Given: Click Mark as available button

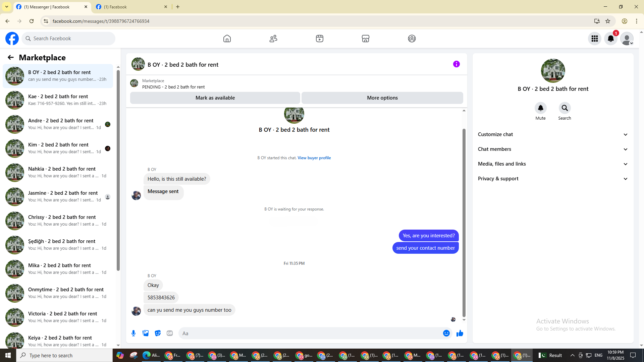Looking at the screenshot, I should pos(215,98).
